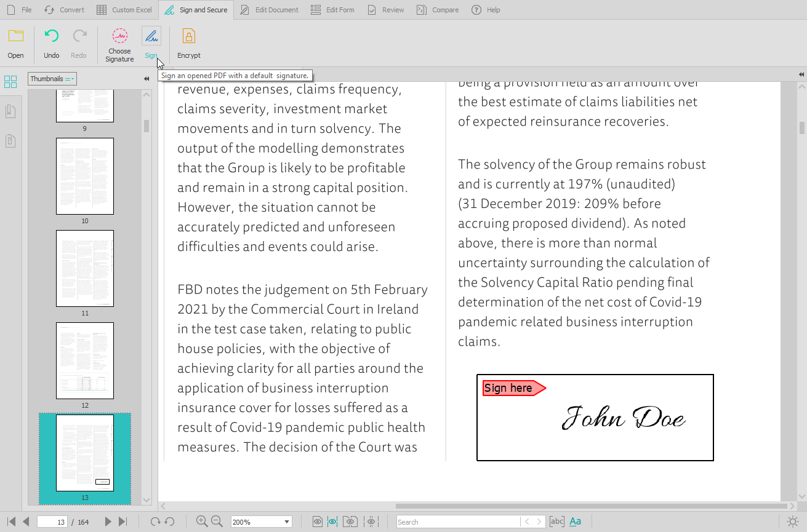Screen dimensions: 807x532
Task: Click the Open file button
Action: (15, 42)
